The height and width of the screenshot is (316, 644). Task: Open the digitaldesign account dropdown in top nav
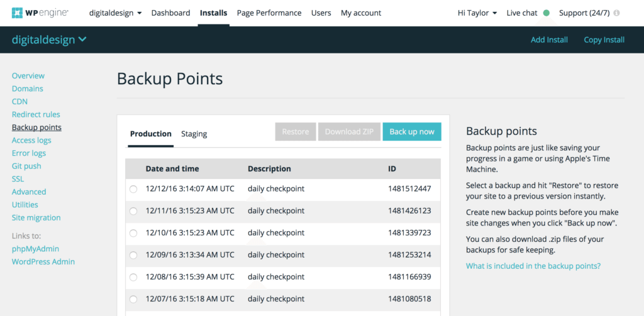[115, 13]
